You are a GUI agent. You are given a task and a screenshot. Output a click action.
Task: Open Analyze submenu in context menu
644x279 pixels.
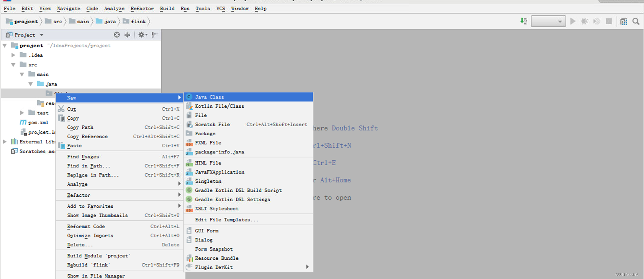coord(119,184)
